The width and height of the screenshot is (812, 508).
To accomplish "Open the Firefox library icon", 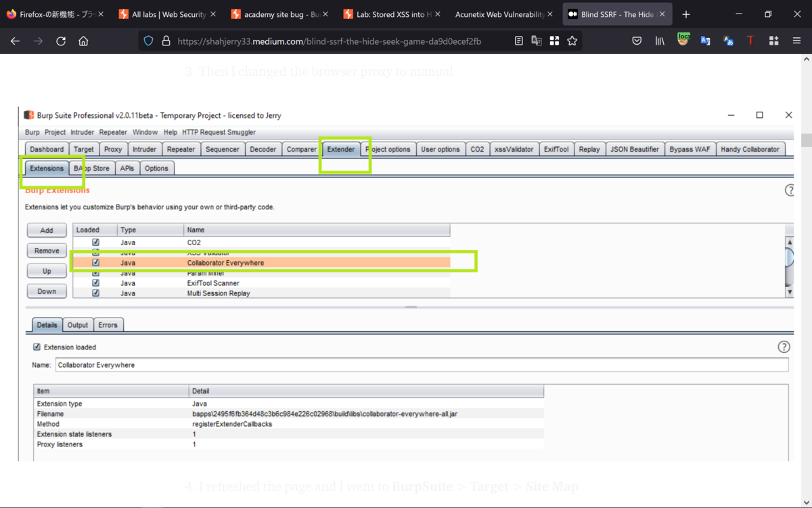I will point(660,41).
